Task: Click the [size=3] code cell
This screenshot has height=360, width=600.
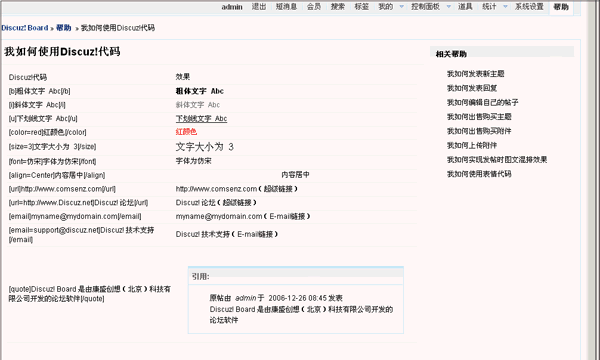Action: click(52, 147)
